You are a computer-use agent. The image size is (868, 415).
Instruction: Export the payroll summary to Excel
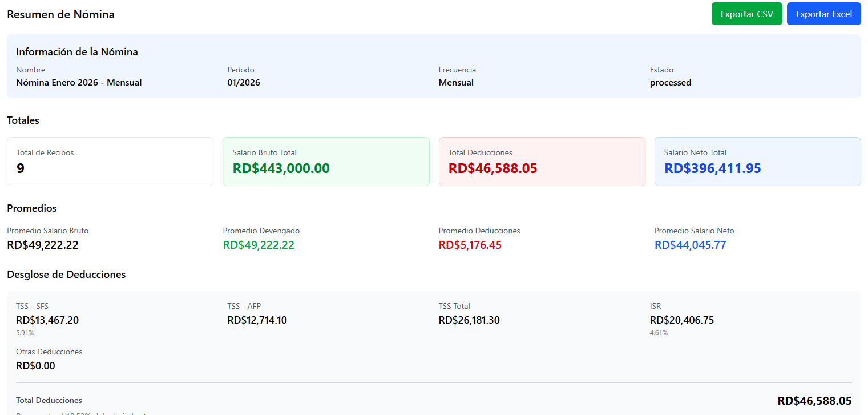(x=823, y=14)
